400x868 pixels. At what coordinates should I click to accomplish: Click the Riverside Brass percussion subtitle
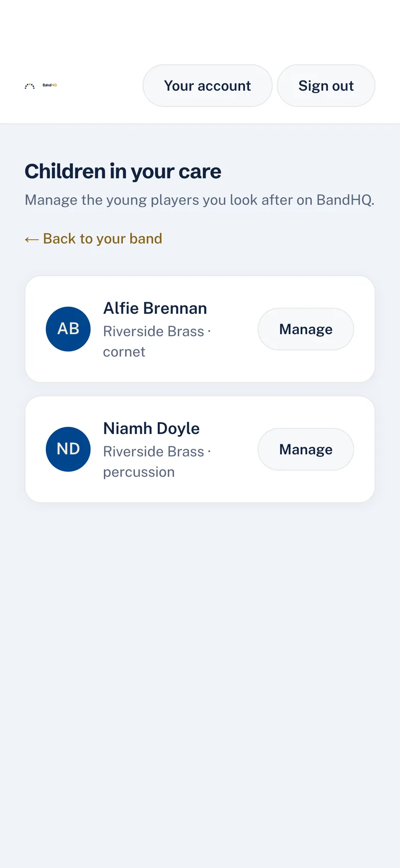pos(157,462)
